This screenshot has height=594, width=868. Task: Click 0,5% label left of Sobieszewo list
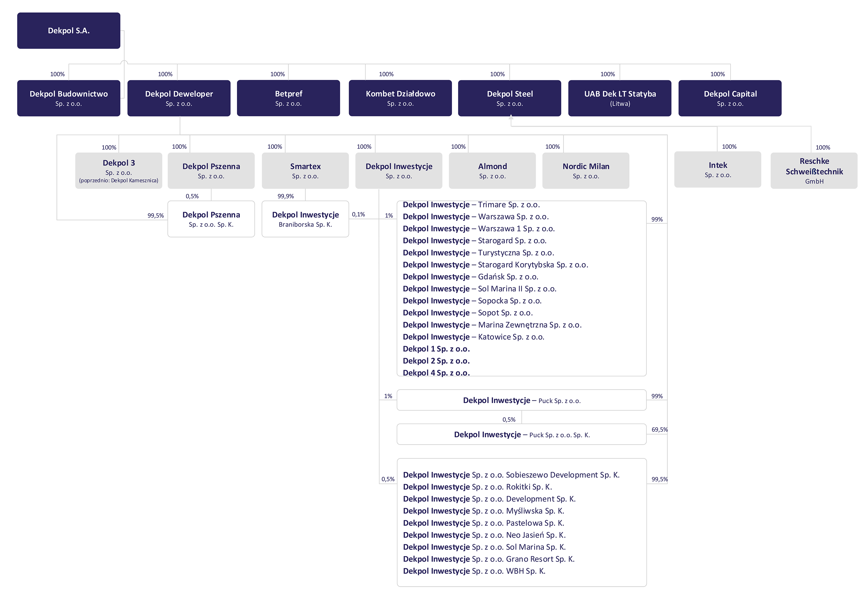(388, 479)
